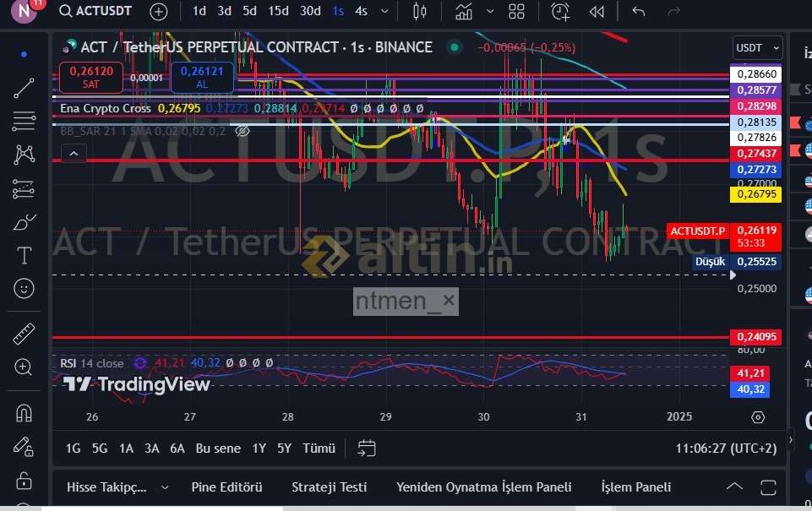Set the date range to 6A
The width and height of the screenshot is (812, 511).
coord(177,448)
